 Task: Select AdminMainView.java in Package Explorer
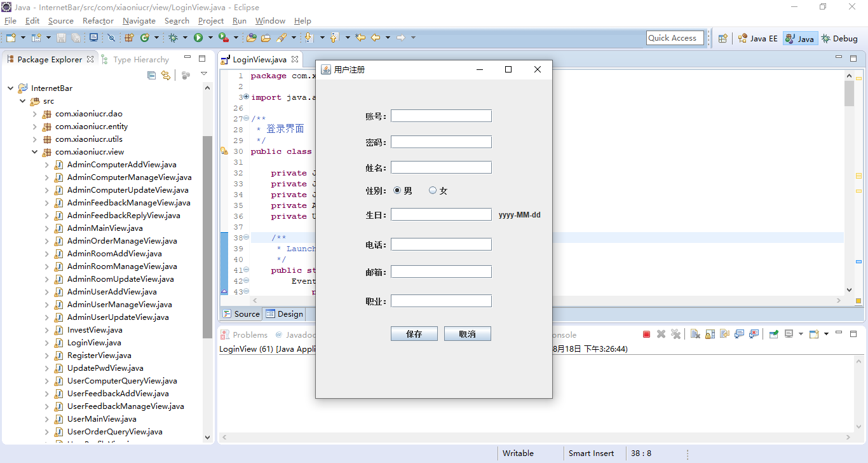(x=105, y=228)
